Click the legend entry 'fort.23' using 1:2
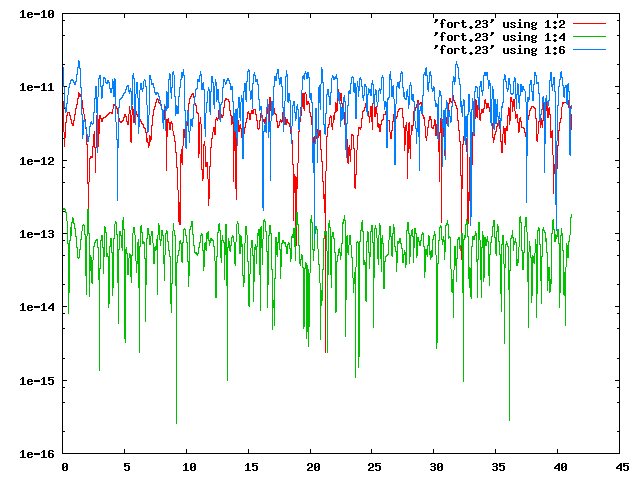This screenshot has height=480, width=640. click(499, 24)
